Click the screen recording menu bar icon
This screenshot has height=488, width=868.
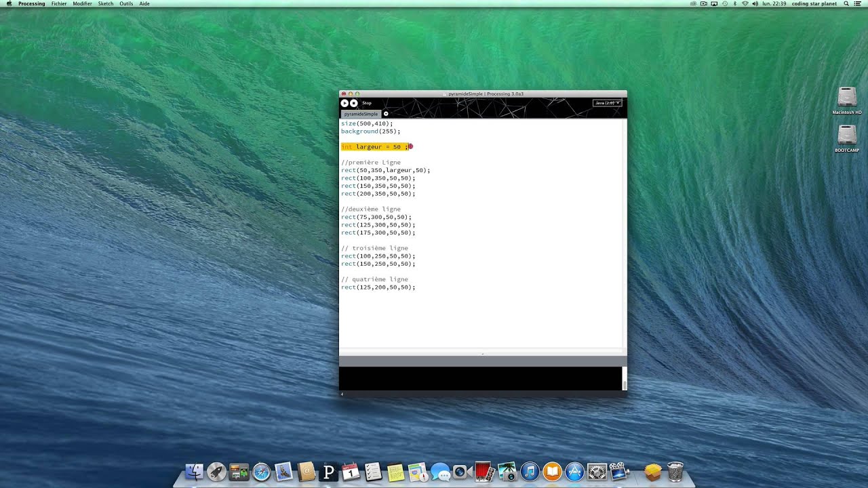point(704,3)
